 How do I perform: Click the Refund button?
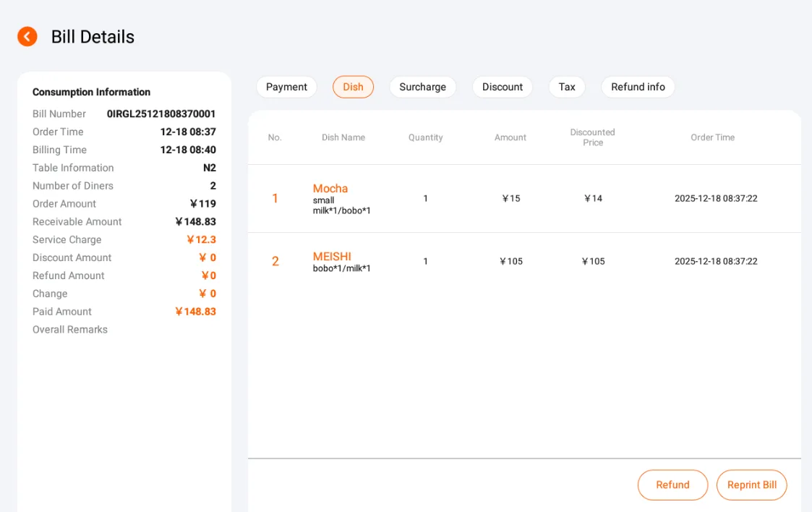tap(672, 485)
